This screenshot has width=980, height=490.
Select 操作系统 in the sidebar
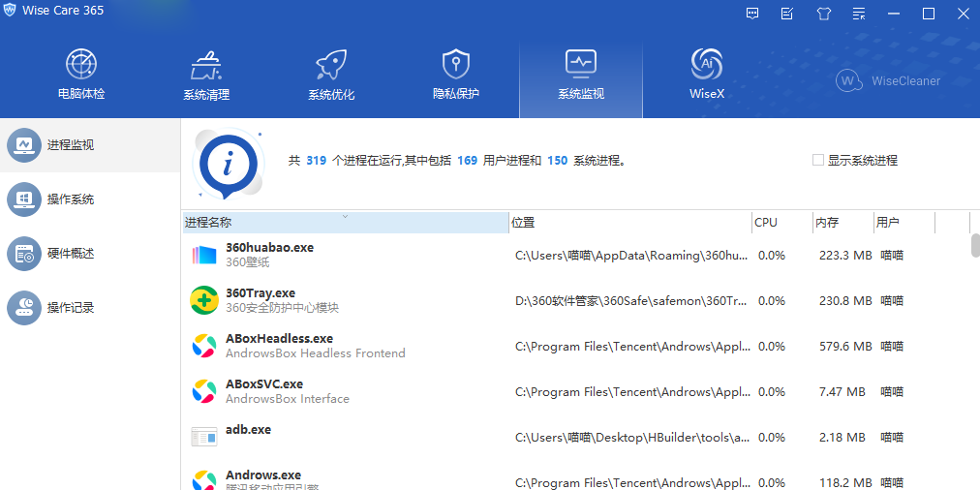[x=90, y=199]
